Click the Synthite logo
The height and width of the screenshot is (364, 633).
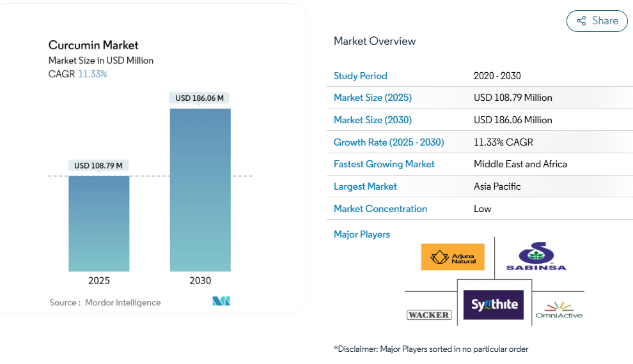494,304
